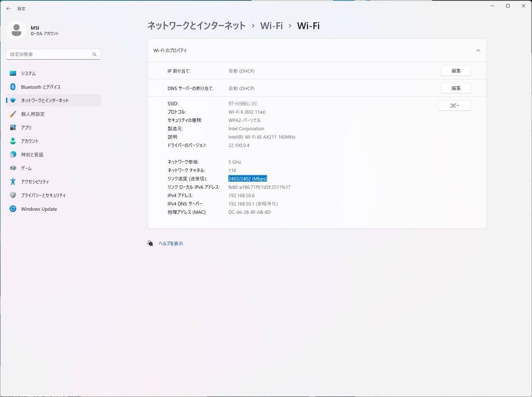Click the IPv6 address fe80::a186 value
Image resolution: width=532 pixels, height=397 pixels.
coord(259,187)
